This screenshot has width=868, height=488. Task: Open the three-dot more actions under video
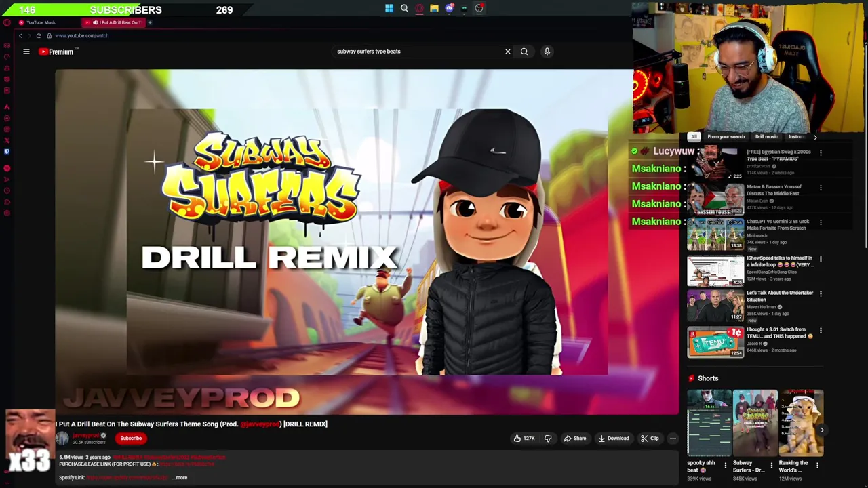673,439
